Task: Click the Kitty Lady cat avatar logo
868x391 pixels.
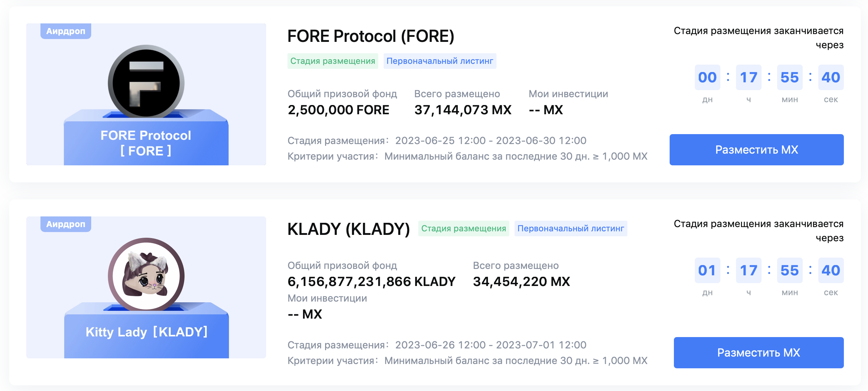Action: click(146, 275)
